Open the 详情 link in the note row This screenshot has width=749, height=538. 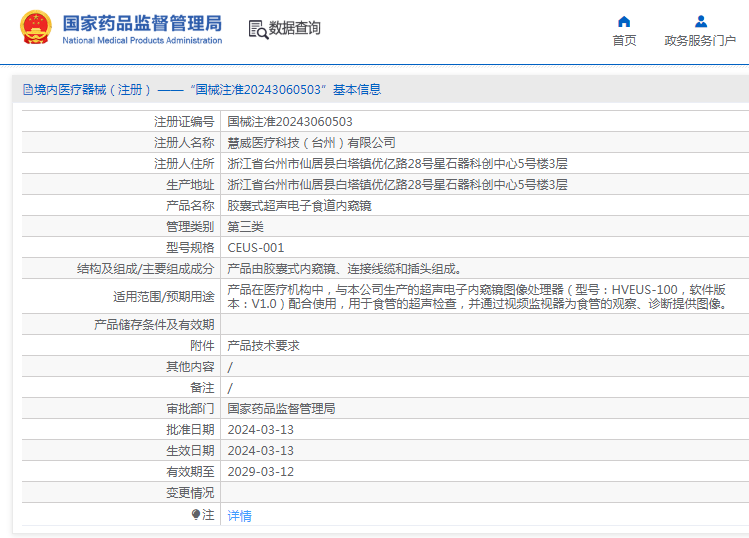point(240,516)
